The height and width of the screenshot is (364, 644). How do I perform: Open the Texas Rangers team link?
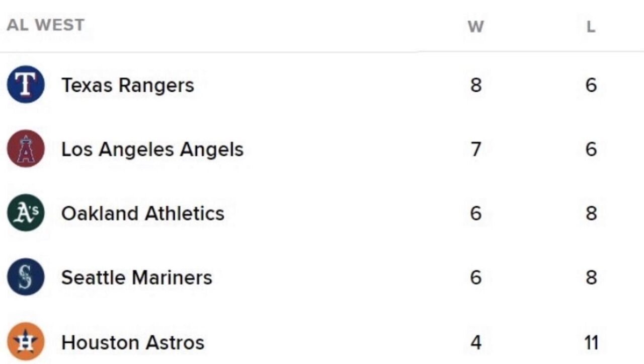(127, 85)
